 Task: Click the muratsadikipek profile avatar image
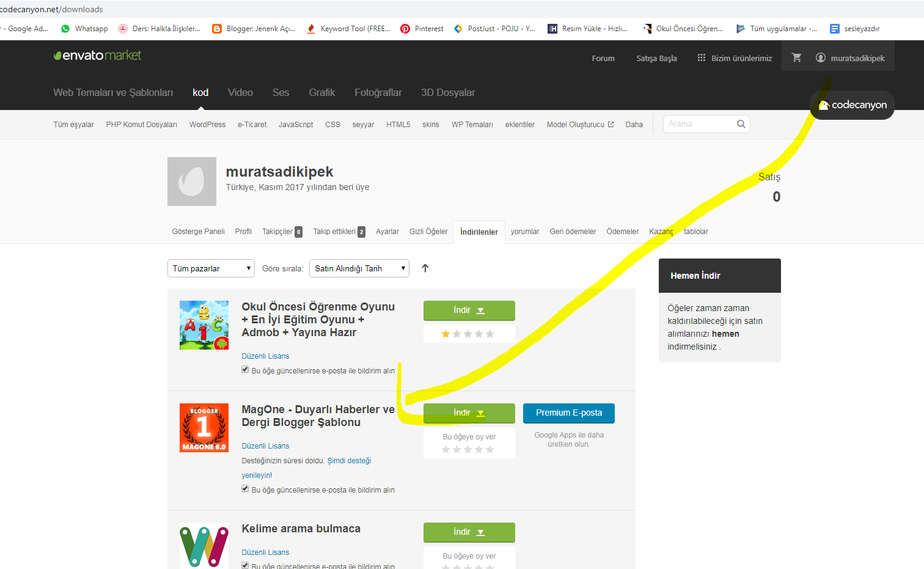pyautogui.click(x=192, y=182)
